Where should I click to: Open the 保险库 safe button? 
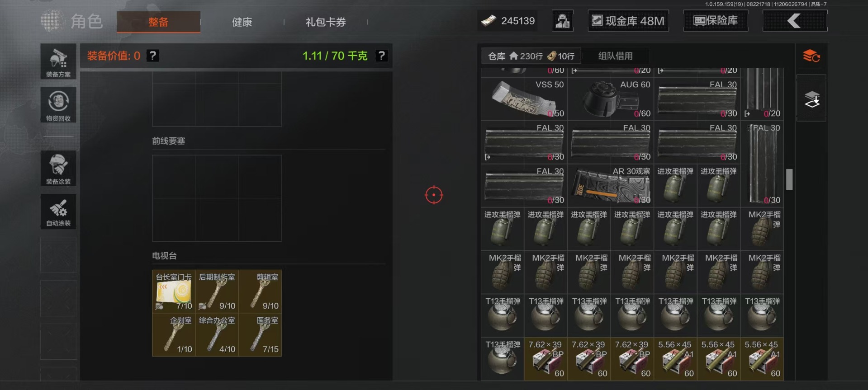click(x=716, y=21)
